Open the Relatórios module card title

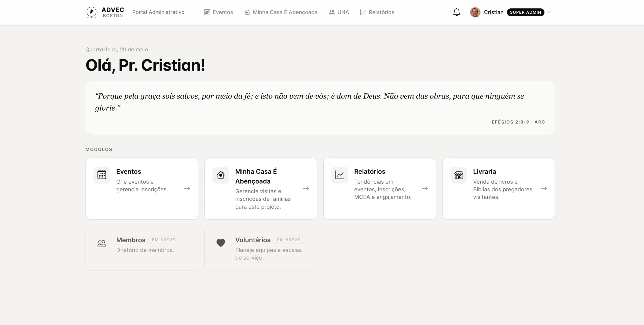[x=369, y=171]
